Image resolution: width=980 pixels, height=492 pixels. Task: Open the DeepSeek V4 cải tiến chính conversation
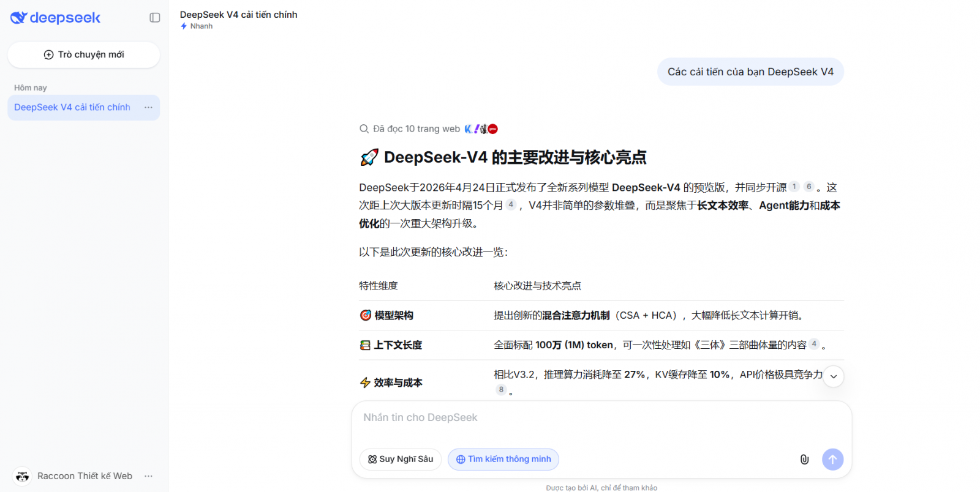[72, 107]
